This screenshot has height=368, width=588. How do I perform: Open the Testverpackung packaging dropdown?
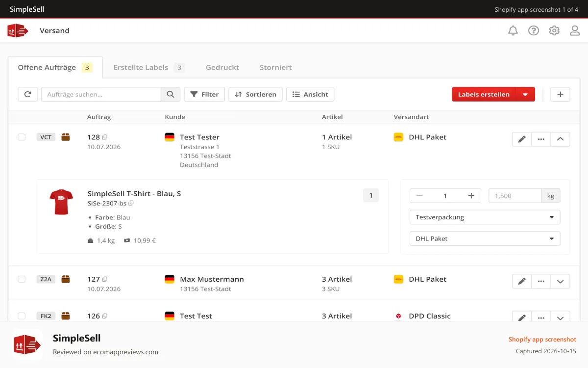(x=485, y=217)
